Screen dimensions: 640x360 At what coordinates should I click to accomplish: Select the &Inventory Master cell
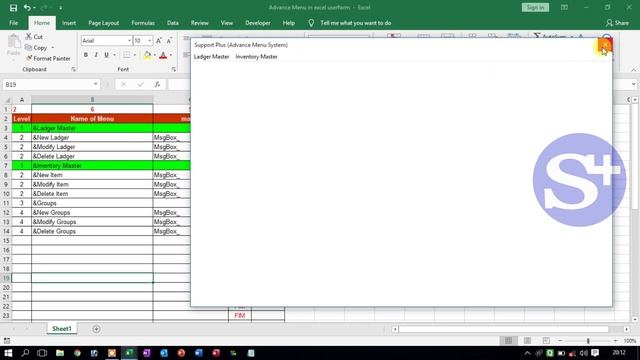[x=92, y=165]
